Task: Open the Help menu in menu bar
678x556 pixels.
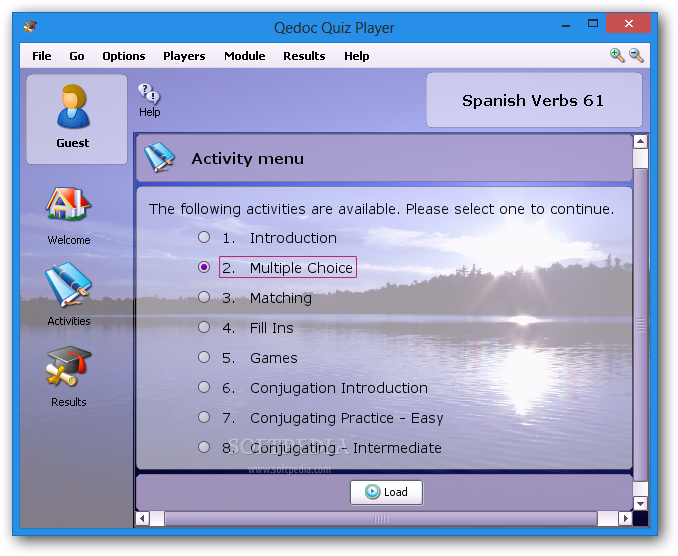Action: 357,56
